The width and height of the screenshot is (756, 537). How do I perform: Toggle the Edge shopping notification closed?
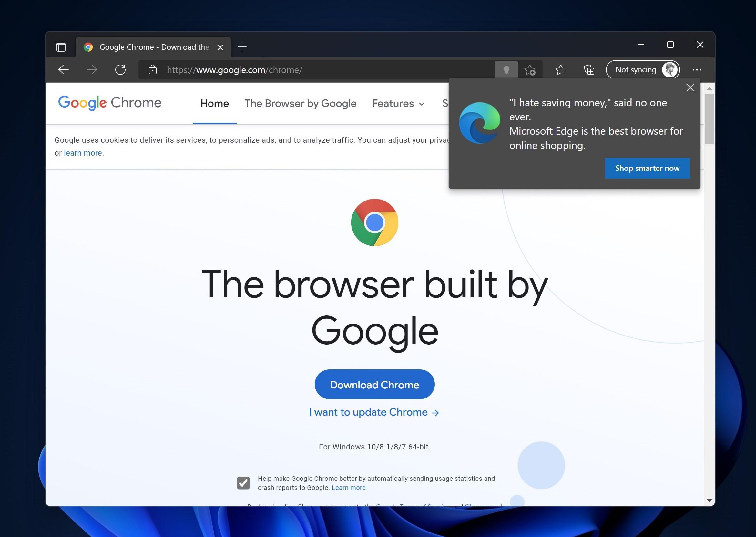click(690, 88)
